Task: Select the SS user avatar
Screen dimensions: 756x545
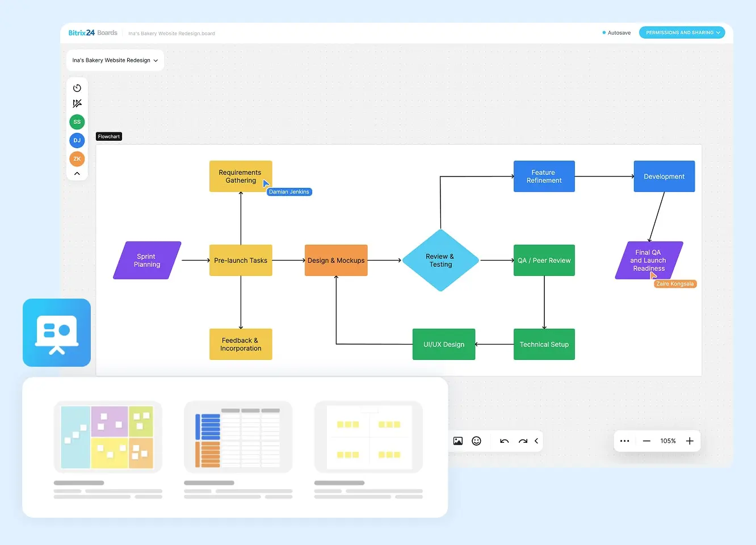Action: pos(77,122)
